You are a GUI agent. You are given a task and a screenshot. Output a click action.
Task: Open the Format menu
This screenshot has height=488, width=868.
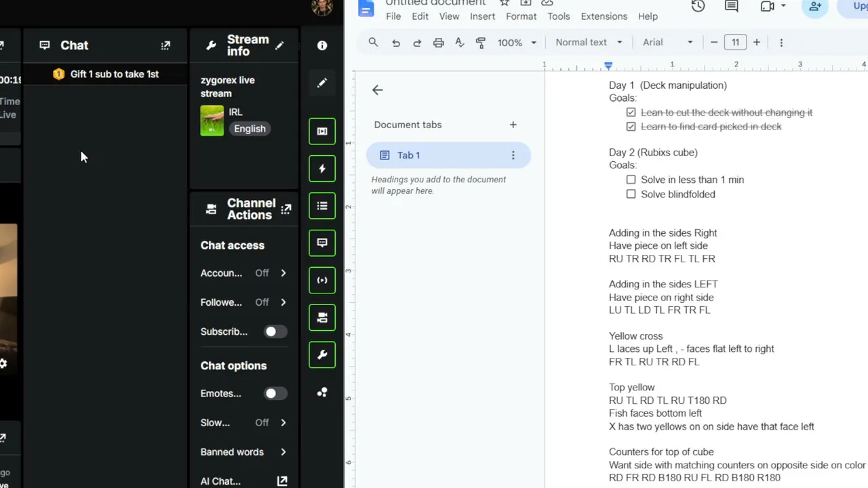(521, 16)
